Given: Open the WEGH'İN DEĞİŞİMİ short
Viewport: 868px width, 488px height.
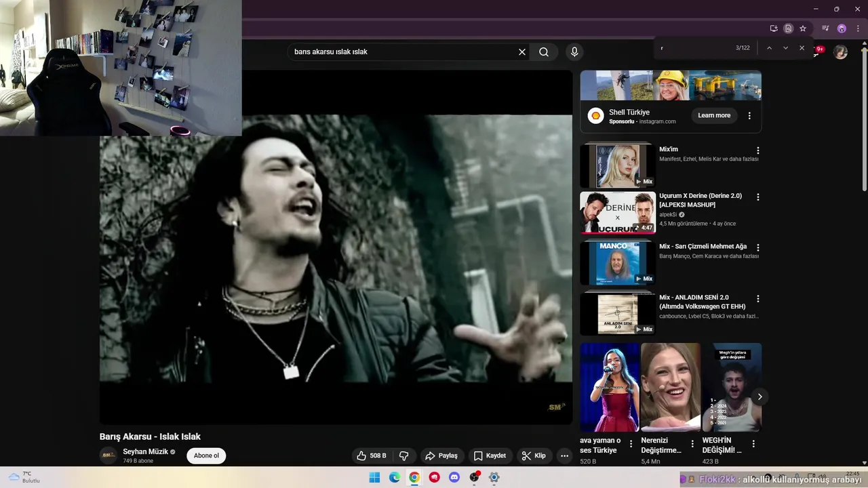Looking at the screenshot, I should click(732, 387).
